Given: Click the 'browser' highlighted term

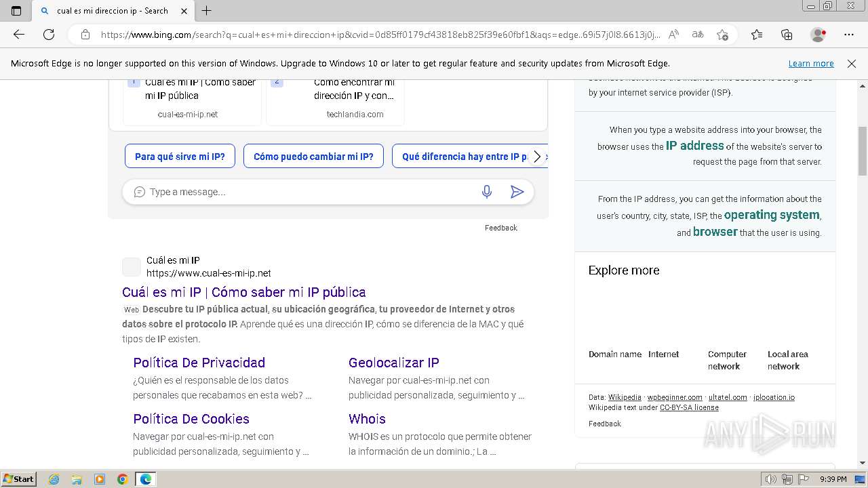Looking at the screenshot, I should point(715,232).
